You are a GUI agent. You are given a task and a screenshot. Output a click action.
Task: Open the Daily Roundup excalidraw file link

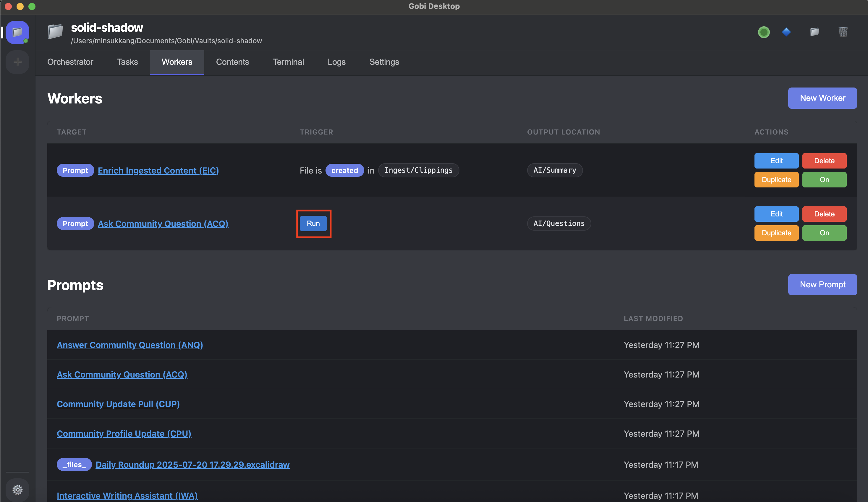coord(192,464)
